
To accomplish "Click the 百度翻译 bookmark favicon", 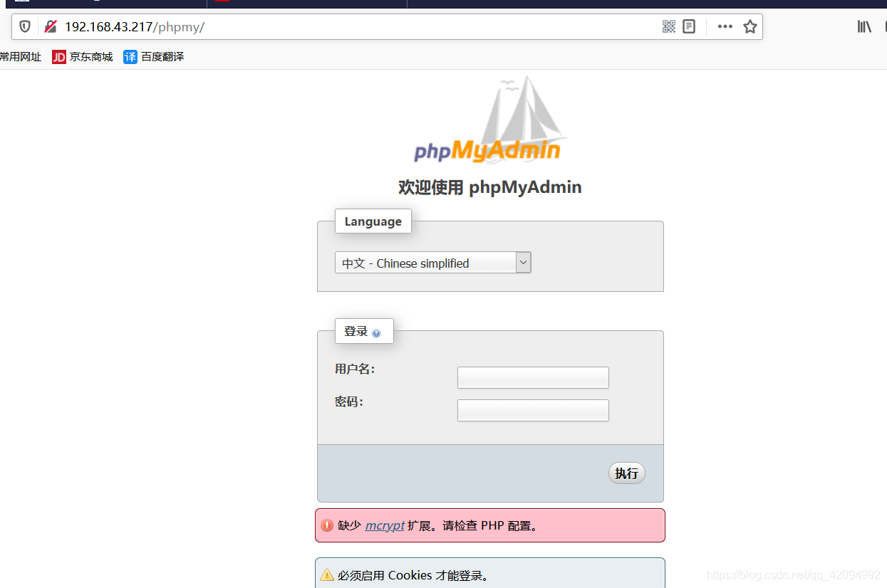I will (x=130, y=57).
